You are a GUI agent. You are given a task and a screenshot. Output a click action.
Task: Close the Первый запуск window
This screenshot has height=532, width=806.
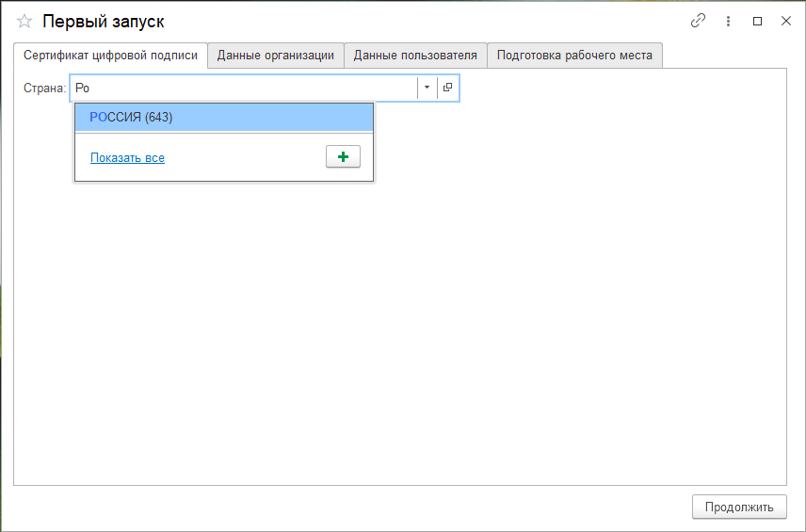coord(786,21)
